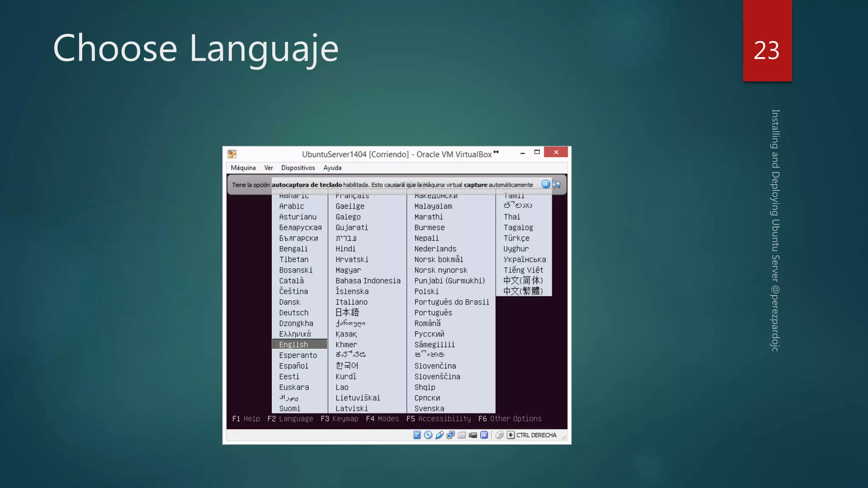Click the hard disk activity status icon
The width and height of the screenshot is (868, 488).
pyautogui.click(x=417, y=435)
